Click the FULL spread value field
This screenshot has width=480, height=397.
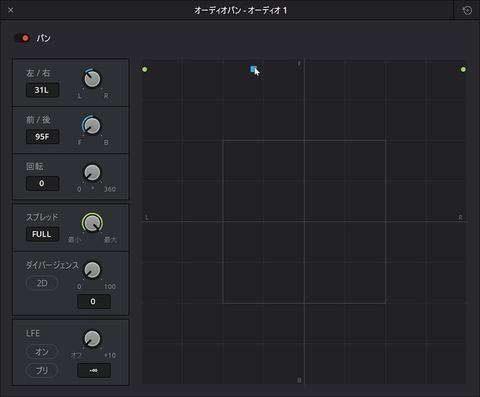(x=42, y=234)
